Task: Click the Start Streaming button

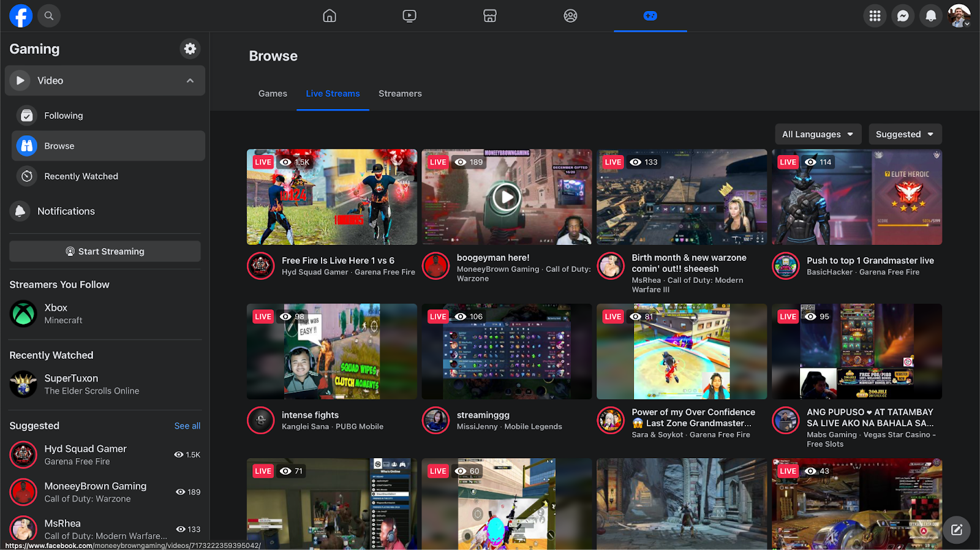Action: pos(105,251)
